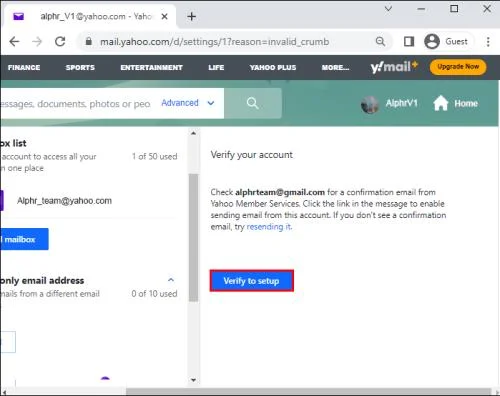Click the '1 of 50 used' text

click(154, 156)
